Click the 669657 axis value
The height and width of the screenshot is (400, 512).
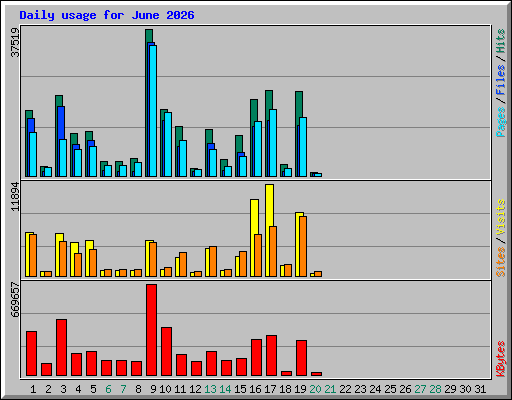15,299
